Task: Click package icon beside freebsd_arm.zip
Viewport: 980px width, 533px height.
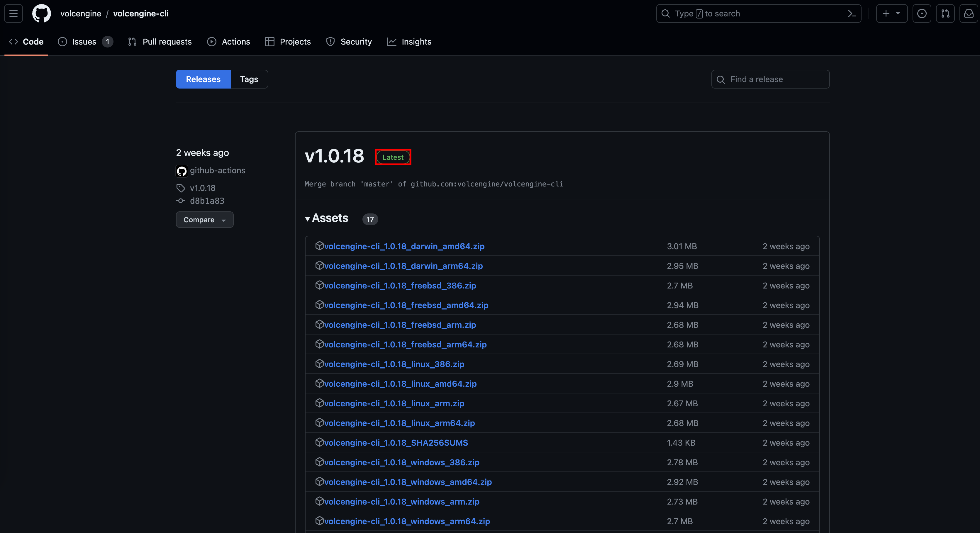Action: tap(319, 325)
